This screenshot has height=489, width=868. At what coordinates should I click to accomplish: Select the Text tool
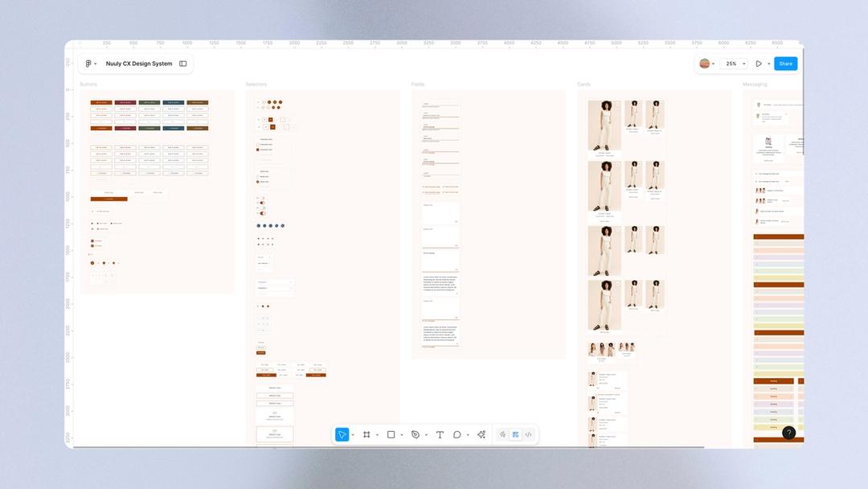(440, 434)
